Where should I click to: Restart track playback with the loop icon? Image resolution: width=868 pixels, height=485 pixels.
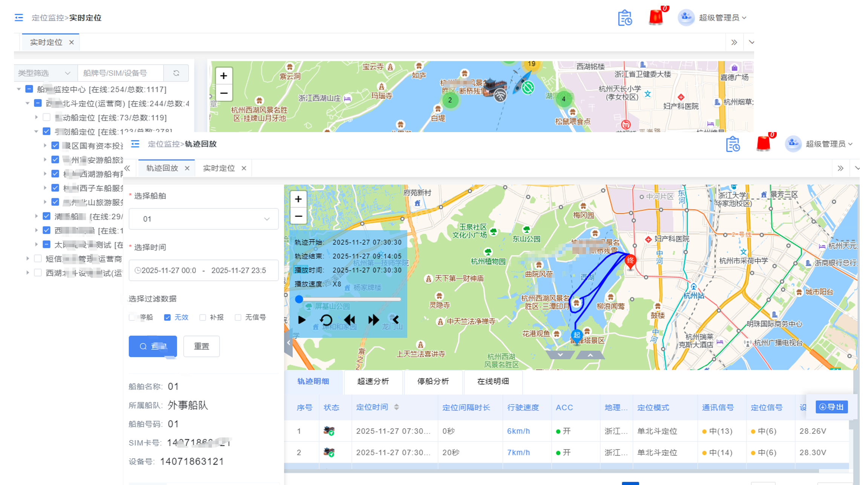pos(326,320)
